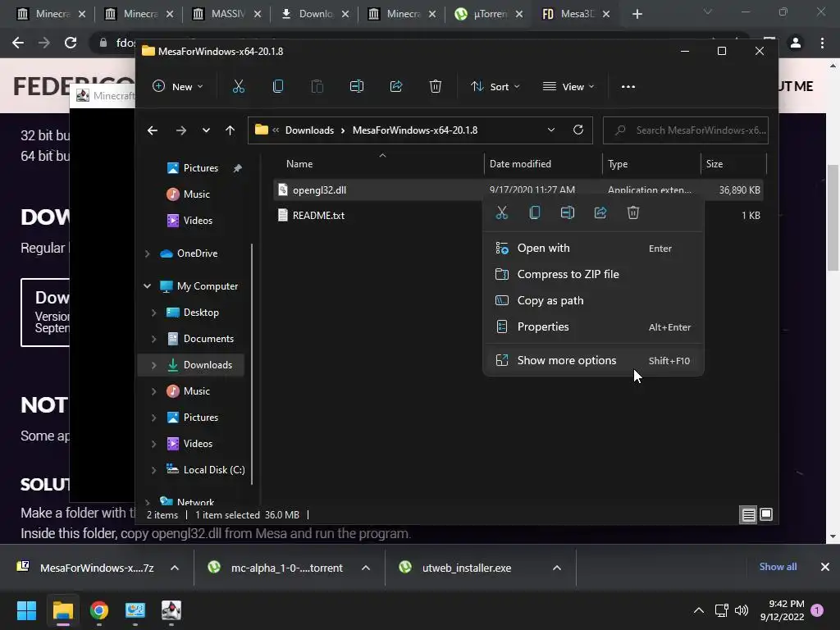Switch to large thumbnails view icon

click(x=766, y=514)
